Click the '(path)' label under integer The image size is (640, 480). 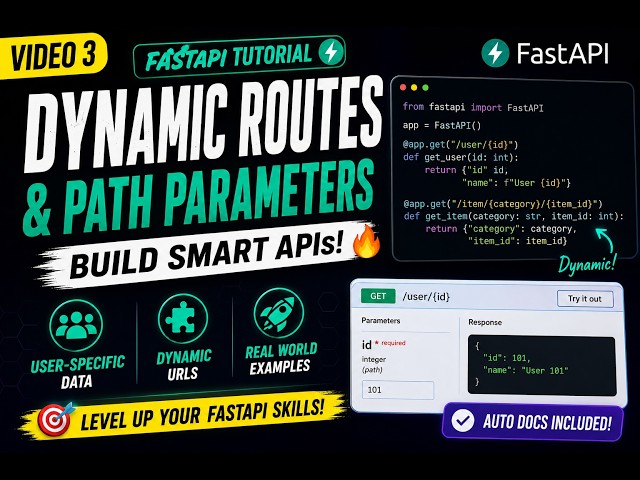point(372,370)
